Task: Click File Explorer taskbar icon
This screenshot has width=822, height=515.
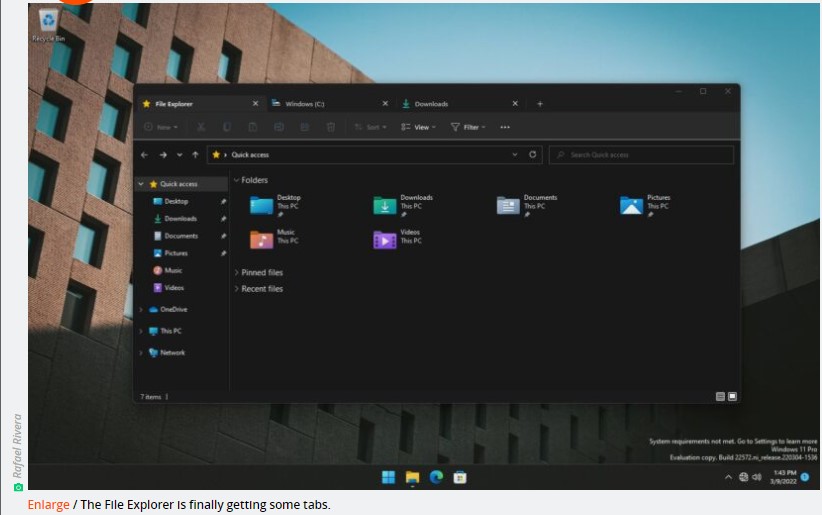Action: coord(413,477)
